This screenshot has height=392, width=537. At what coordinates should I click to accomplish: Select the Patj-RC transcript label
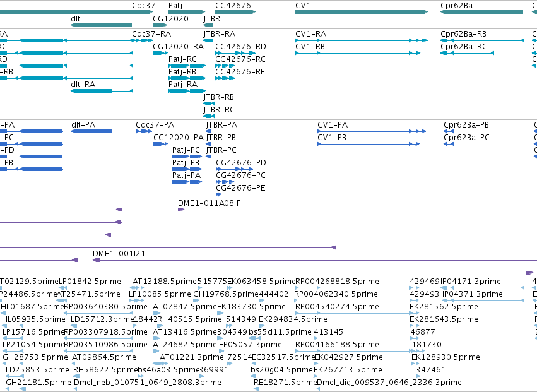click(182, 59)
